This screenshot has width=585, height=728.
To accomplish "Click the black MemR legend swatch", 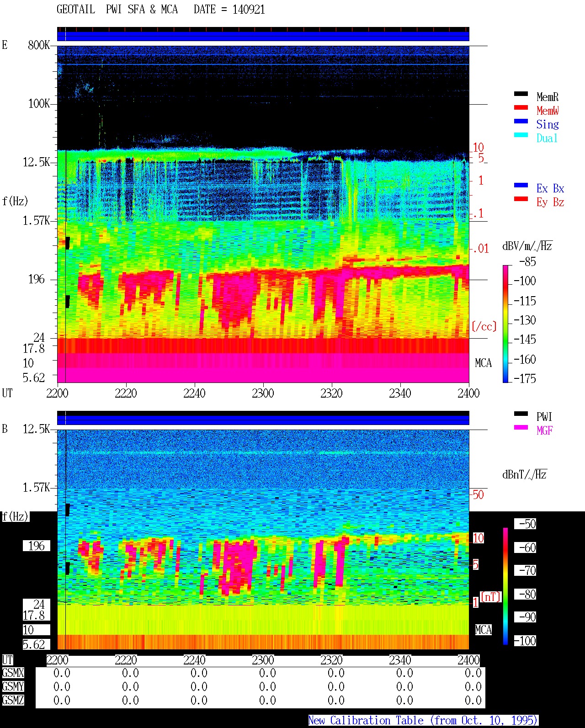I will 521,94.
